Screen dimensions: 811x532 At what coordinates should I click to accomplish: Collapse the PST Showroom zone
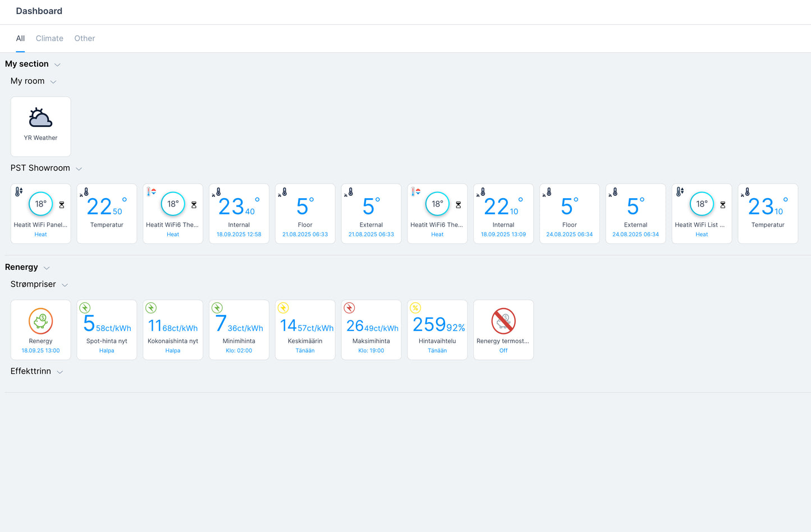(79, 169)
